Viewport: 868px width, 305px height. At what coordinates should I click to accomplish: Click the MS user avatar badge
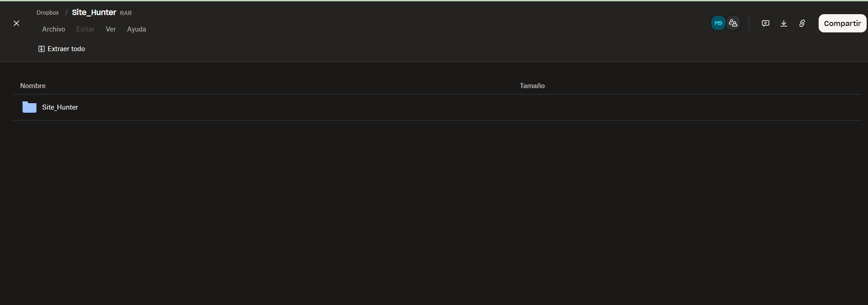point(719,22)
